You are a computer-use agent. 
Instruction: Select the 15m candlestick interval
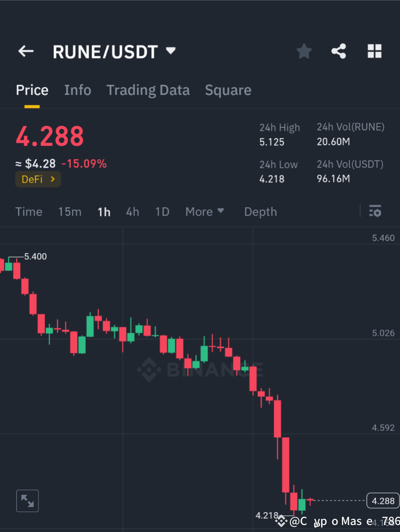[70, 212]
